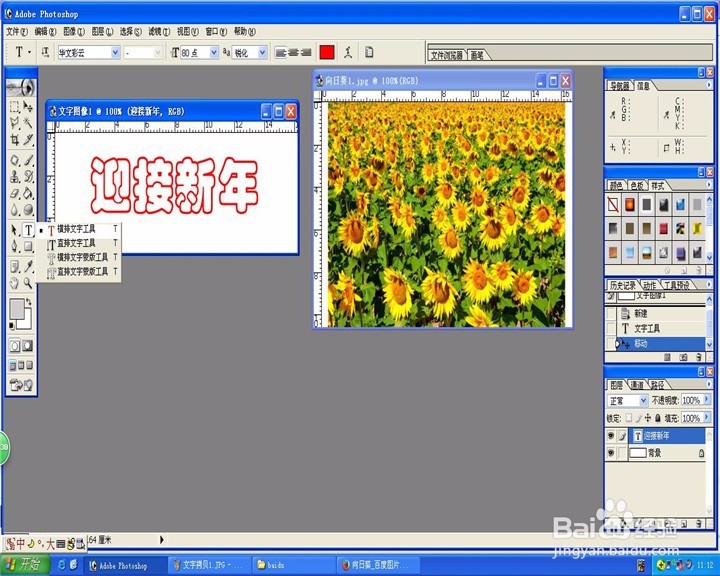Switch to Standard editing mode
The image size is (720, 576).
(x=15, y=345)
